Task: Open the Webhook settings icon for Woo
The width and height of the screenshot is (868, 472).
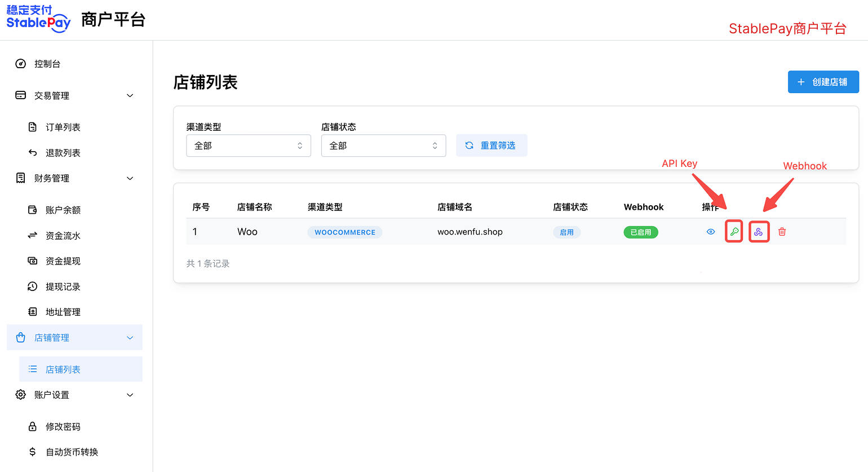Action: coord(759,231)
